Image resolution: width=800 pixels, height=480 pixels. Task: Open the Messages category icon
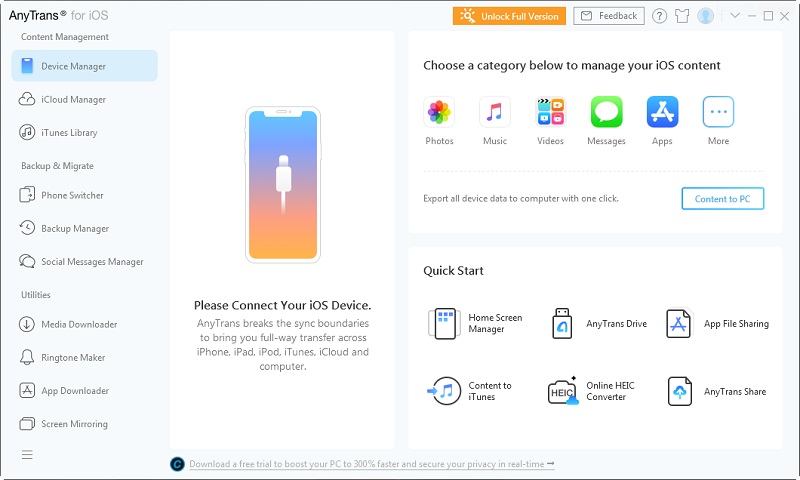[x=607, y=112]
